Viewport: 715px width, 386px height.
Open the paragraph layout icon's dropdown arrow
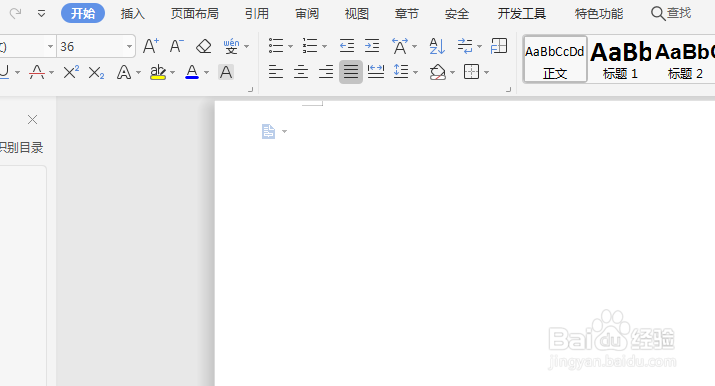coord(285,132)
